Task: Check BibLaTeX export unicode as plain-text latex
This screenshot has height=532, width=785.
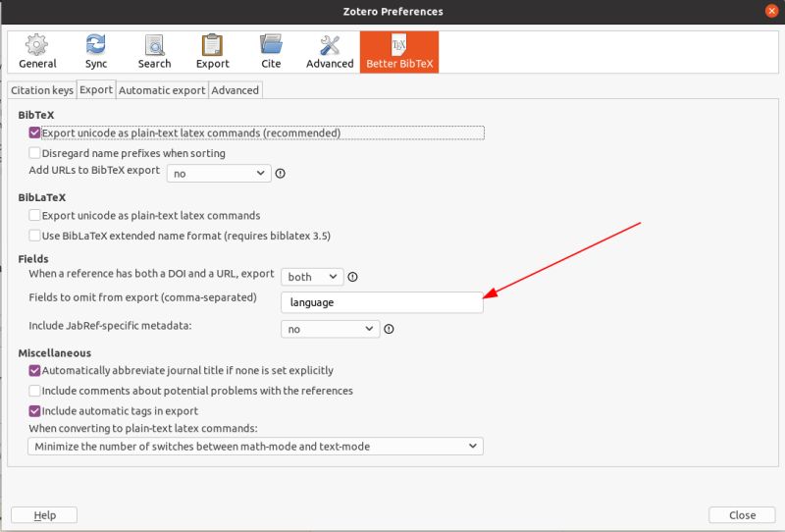Action: pyautogui.click(x=34, y=215)
